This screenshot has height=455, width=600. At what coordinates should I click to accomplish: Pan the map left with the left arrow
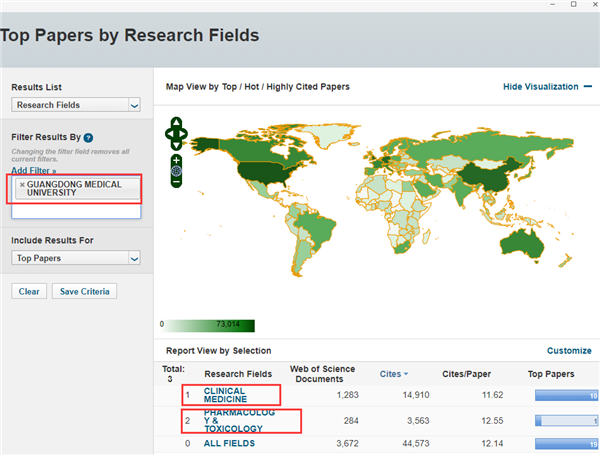170,134
